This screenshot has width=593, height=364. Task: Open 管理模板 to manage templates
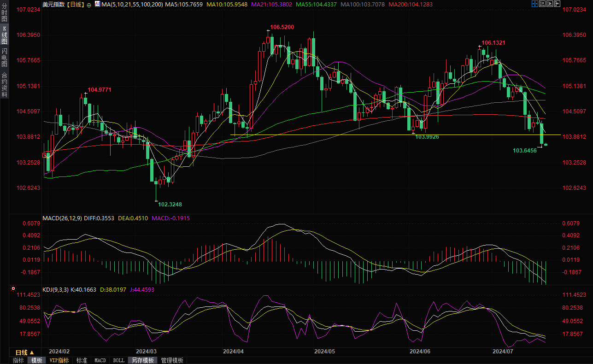[172, 360]
